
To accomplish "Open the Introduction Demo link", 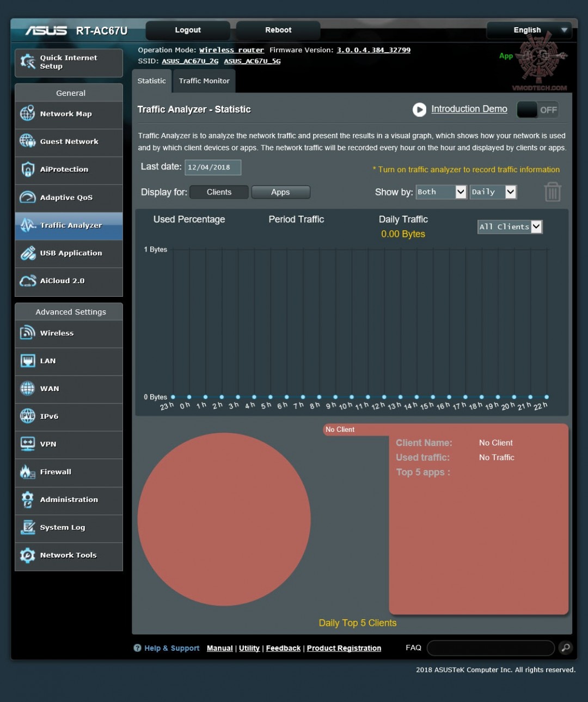I will (x=469, y=109).
